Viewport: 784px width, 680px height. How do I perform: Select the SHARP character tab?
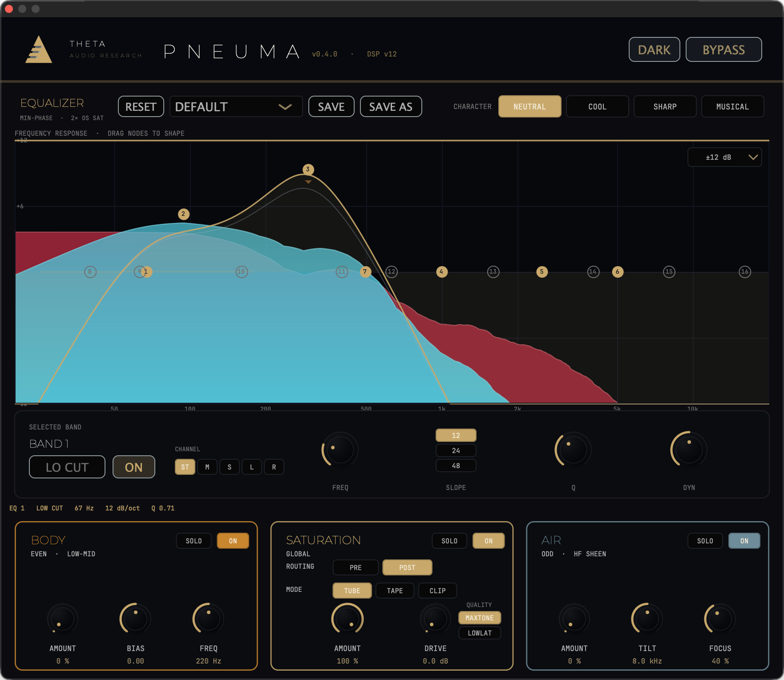coord(665,106)
